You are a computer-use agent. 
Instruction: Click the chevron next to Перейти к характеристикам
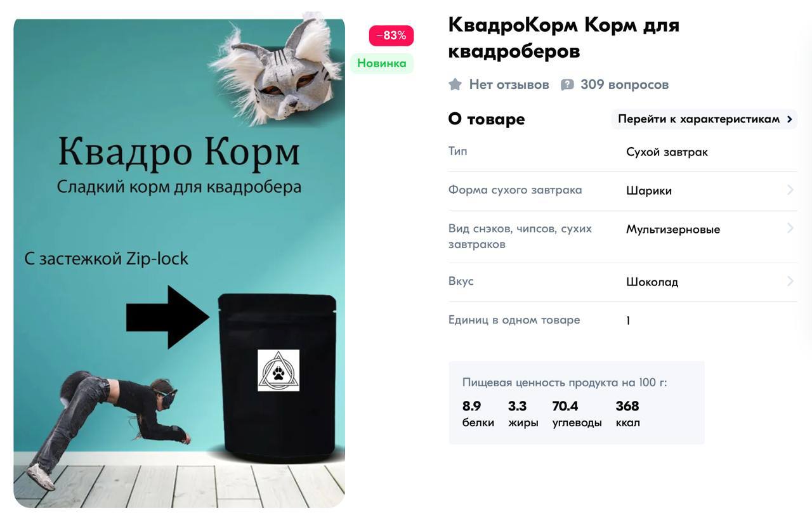[790, 119]
